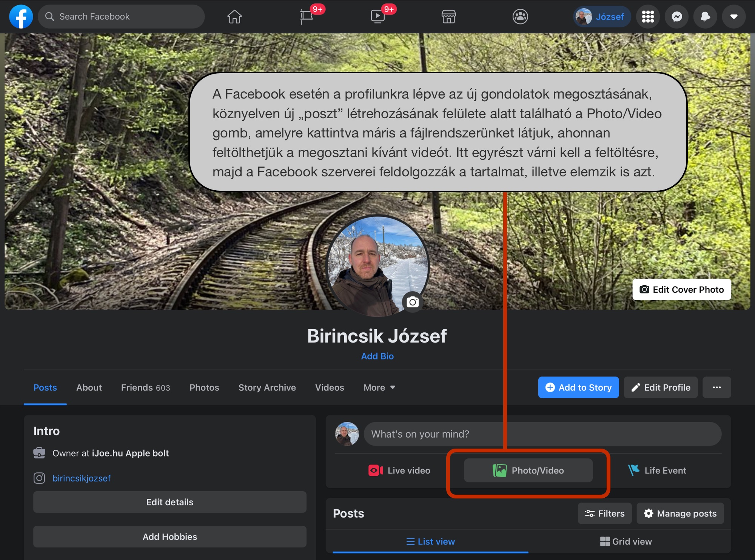This screenshot has width=755, height=560.
Task: Click the Instagram icon in Intro
Action: tap(39, 478)
